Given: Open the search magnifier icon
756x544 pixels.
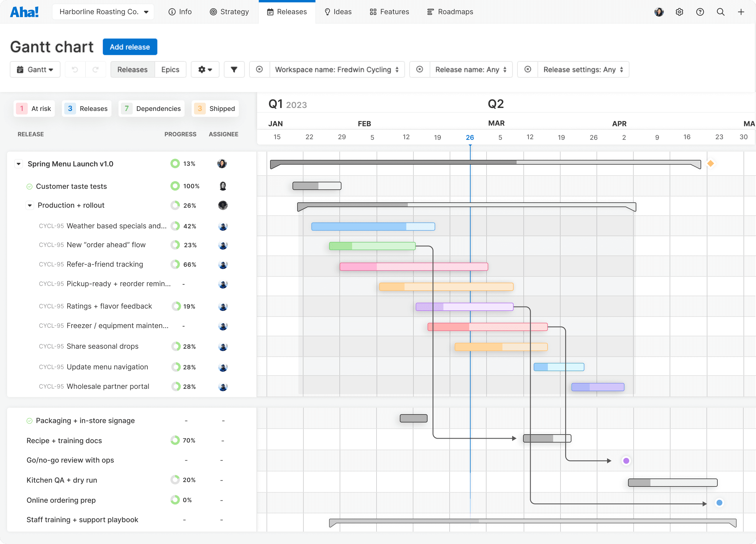Looking at the screenshot, I should coord(720,12).
